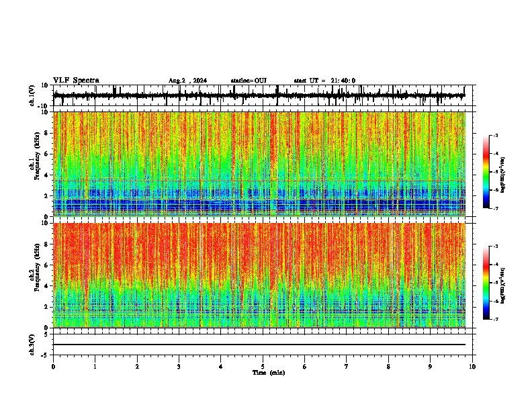
Task: Click the flat ch.3 voltage trace line
Action: tap(259, 345)
